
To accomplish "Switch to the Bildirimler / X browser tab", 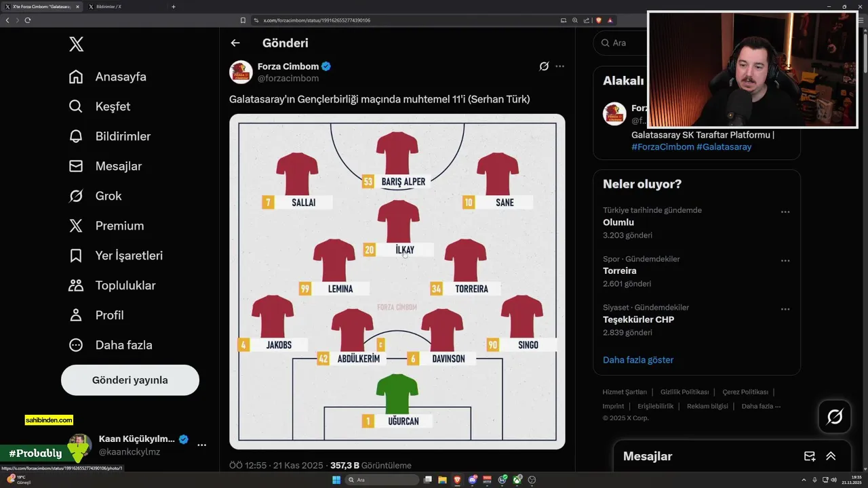I will tap(124, 7).
